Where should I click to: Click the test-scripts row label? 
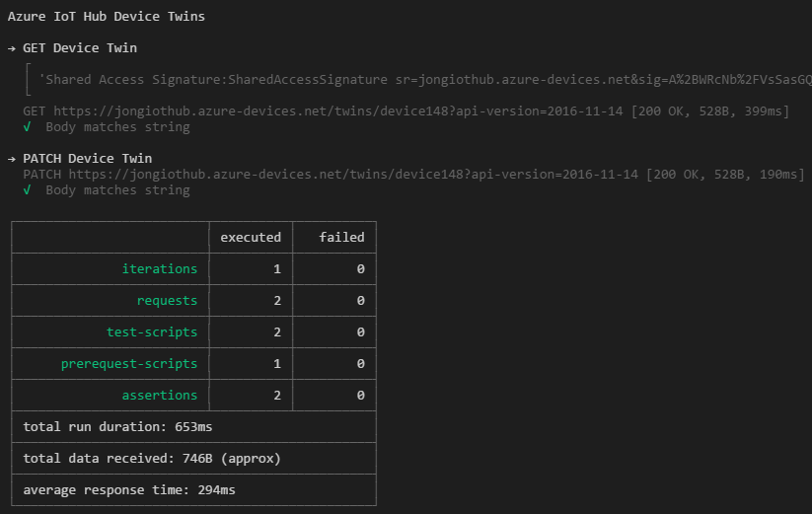click(x=152, y=332)
